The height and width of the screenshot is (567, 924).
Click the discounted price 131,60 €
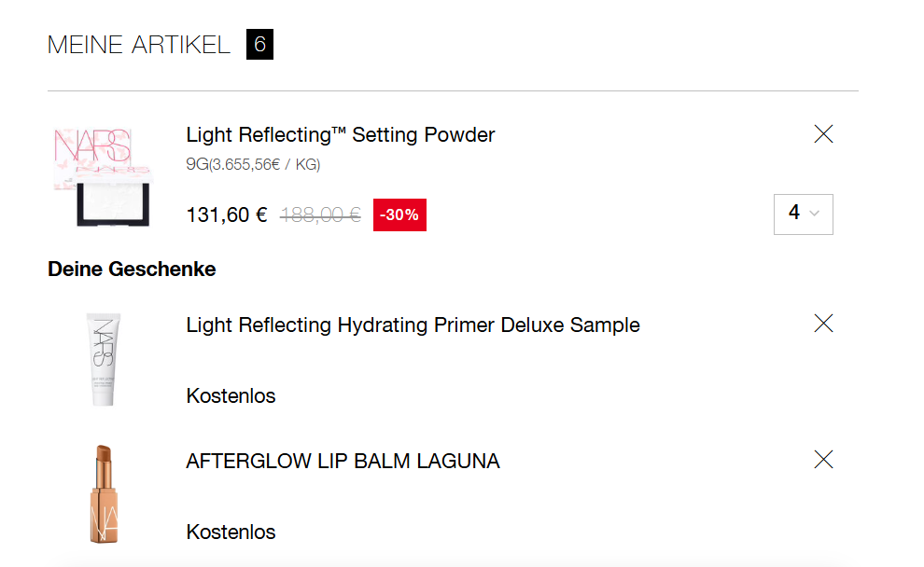point(227,215)
